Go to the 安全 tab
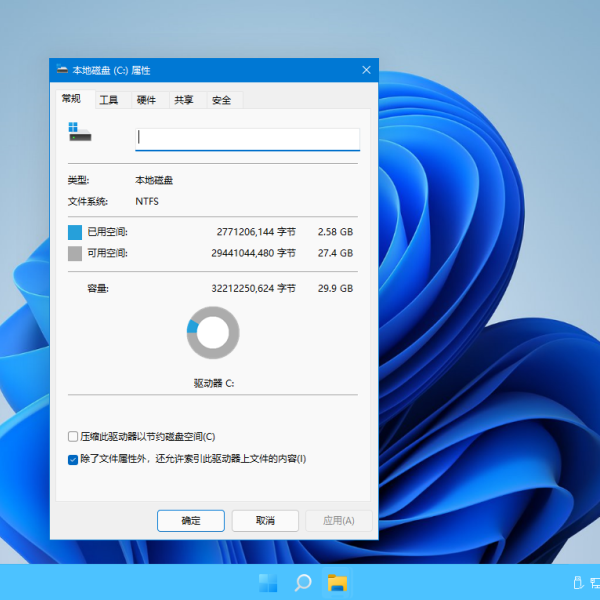The image size is (600, 600). [x=225, y=100]
